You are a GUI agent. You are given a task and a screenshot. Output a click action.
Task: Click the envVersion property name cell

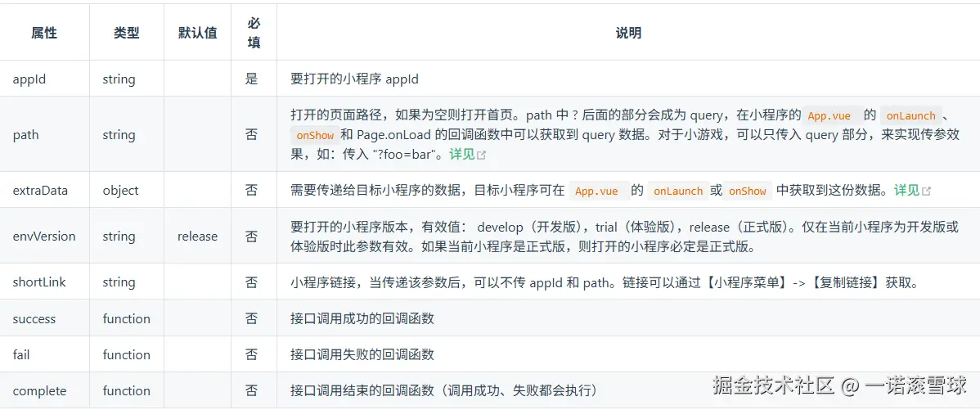tap(43, 237)
